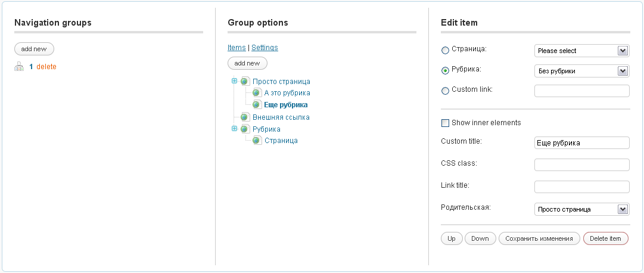The image size is (644, 273).
Task: Switch to the Items tab link
Action: [x=237, y=48]
